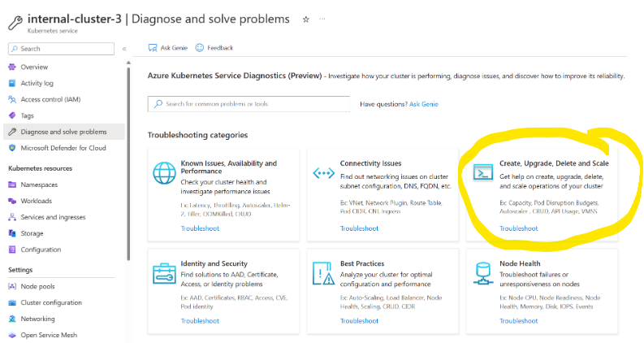The height and width of the screenshot is (343, 644).
Task: Click the Node Health card title
Action: [520, 263]
